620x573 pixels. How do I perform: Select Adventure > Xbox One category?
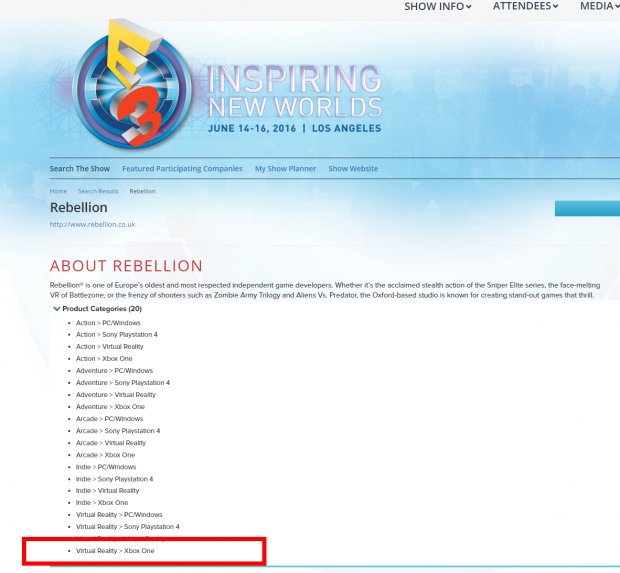point(110,407)
